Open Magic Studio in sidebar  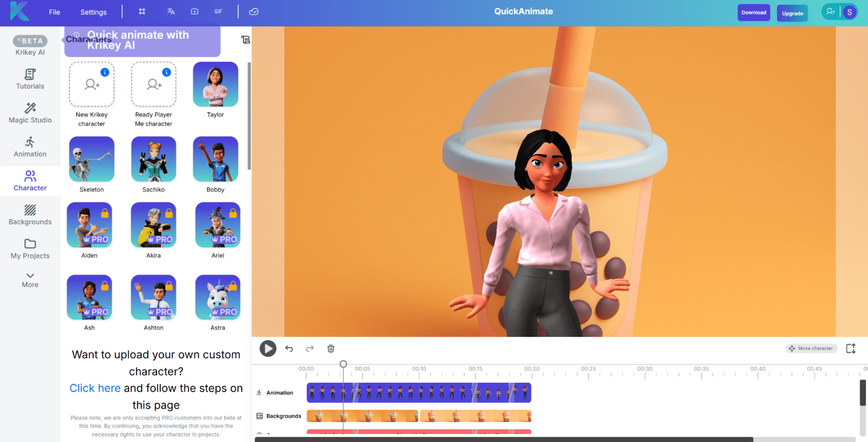30,113
